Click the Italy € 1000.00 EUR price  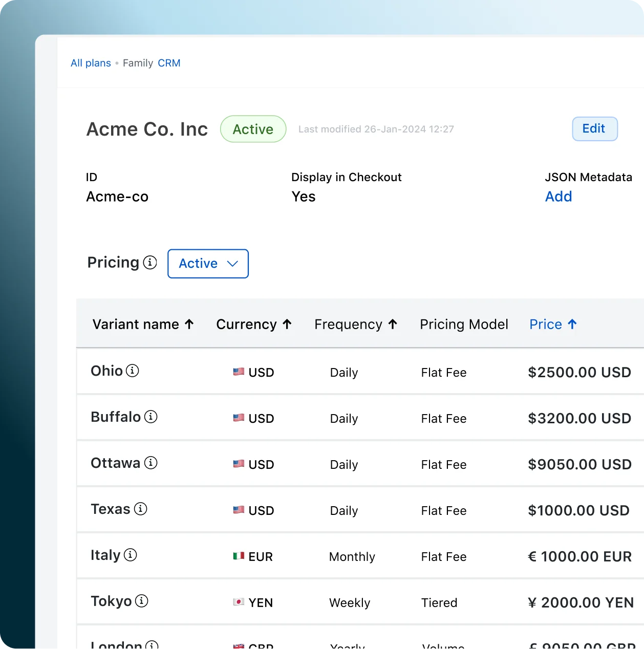(x=579, y=557)
